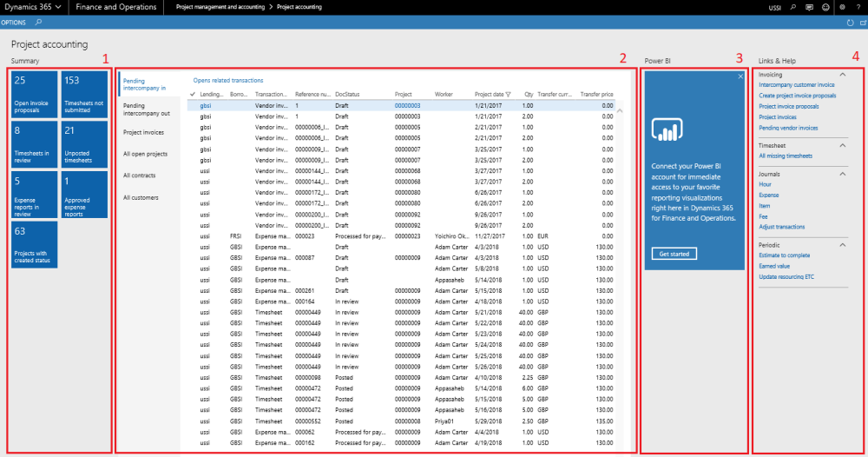868x457 pixels.
Task: Switch to Pending intercompany out tab
Action: pyautogui.click(x=146, y=109)
